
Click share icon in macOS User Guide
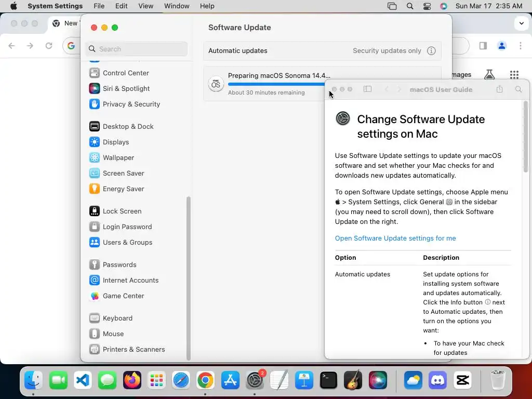499,89
